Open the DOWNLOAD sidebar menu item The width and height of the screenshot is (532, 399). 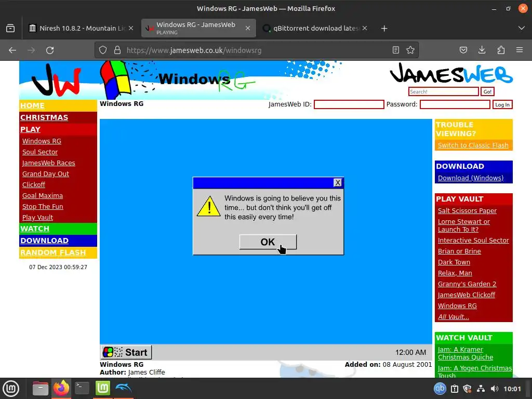(44, 241)
